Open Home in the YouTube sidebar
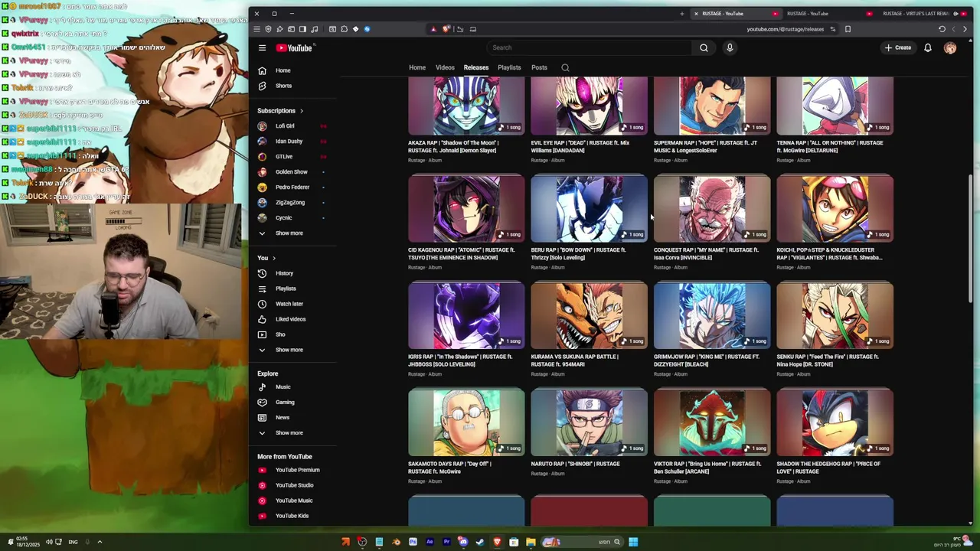This screenshot has width=980, height=551. click(283, 70)
